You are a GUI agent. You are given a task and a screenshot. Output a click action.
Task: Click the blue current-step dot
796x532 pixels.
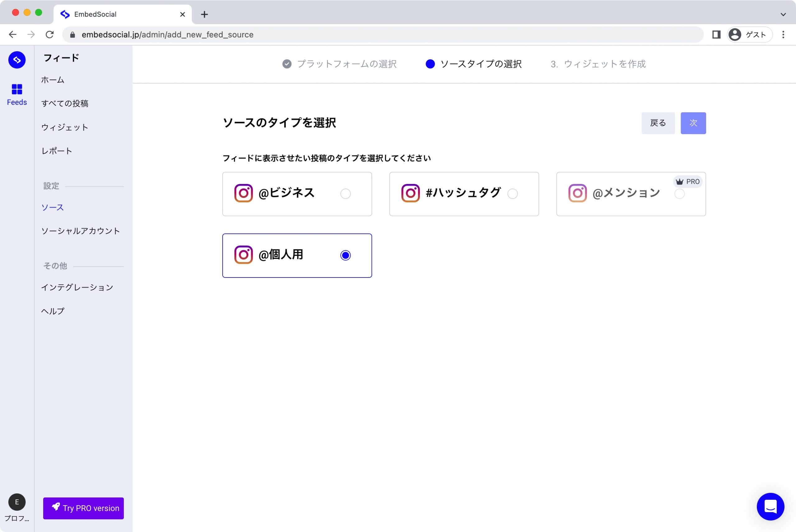430,64
